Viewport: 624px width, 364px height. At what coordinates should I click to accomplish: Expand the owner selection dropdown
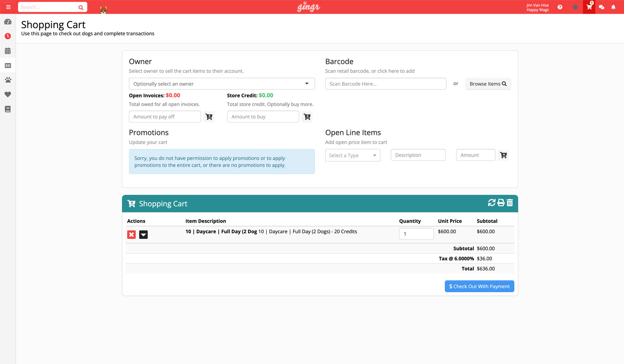pyautogui.click(x=221, y=84)
